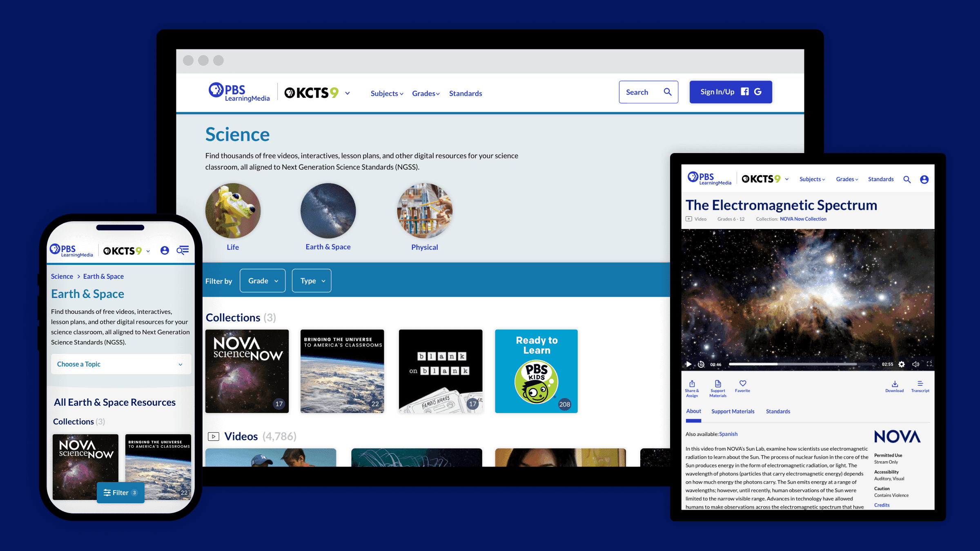Open video player settings gear

pos(902,364)
